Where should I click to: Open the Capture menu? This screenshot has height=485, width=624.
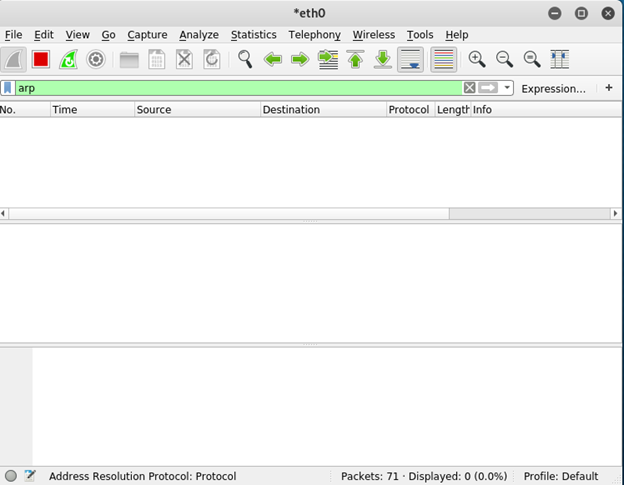pos(147,35)
